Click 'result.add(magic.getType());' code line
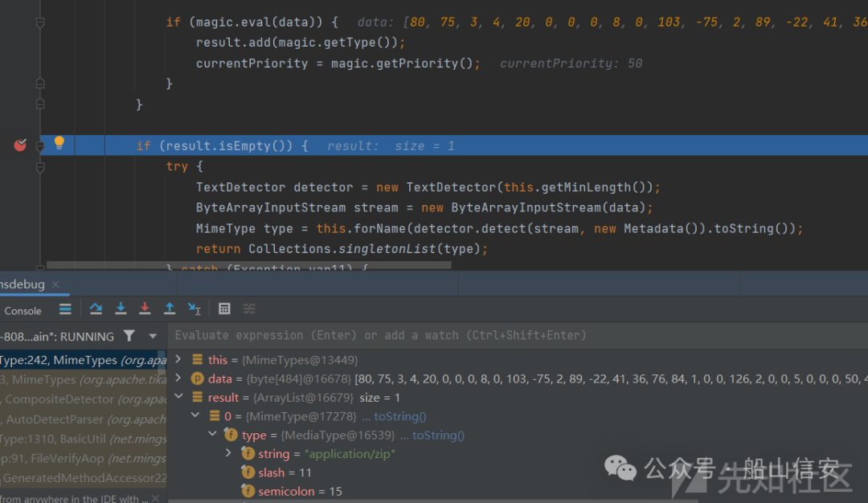Image resolution: width=868 pixels, height=503 pixels. click(301, 43)
